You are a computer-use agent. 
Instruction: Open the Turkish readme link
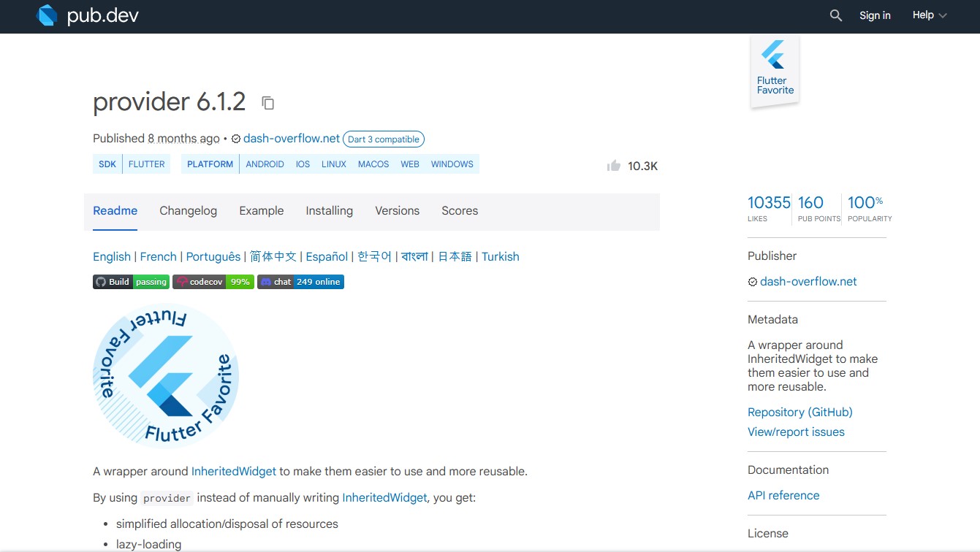[501, 256]
